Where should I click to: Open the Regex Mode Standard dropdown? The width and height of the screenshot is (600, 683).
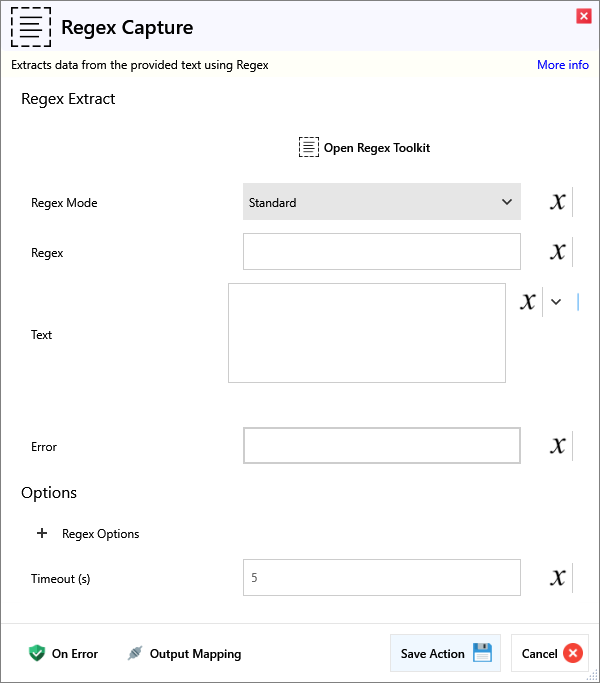tap(381, 202)
